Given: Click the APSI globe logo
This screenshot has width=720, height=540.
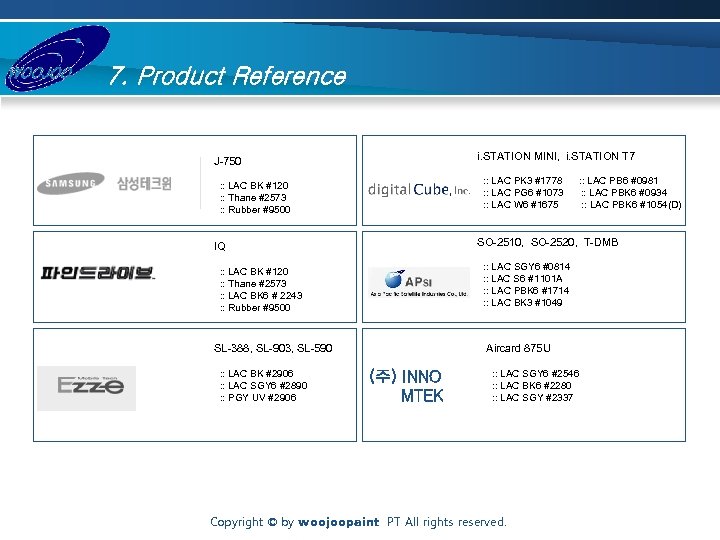Looking at the screenshot, I should (x=419, y=283).
